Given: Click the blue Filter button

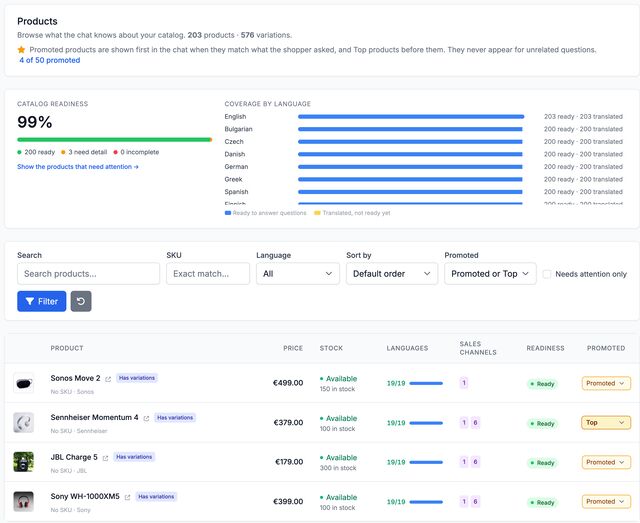Looking at the screenshot, I should (x=42, y=301).
